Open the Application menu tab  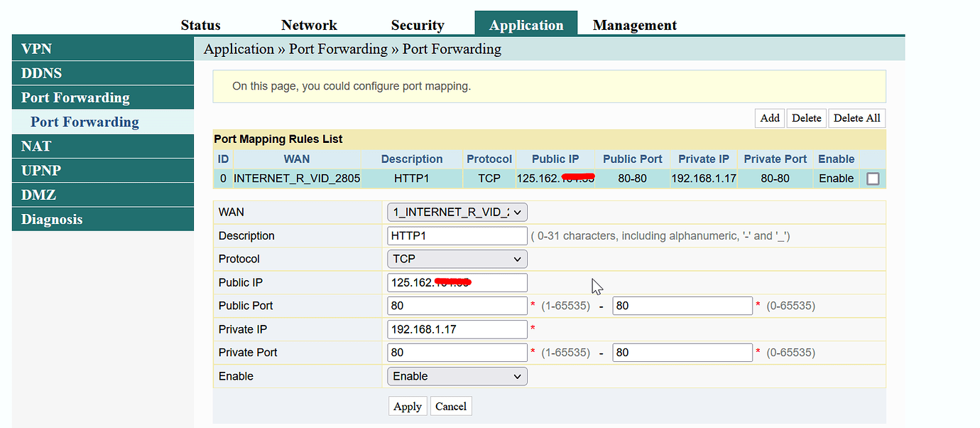[x=526, y=24]
